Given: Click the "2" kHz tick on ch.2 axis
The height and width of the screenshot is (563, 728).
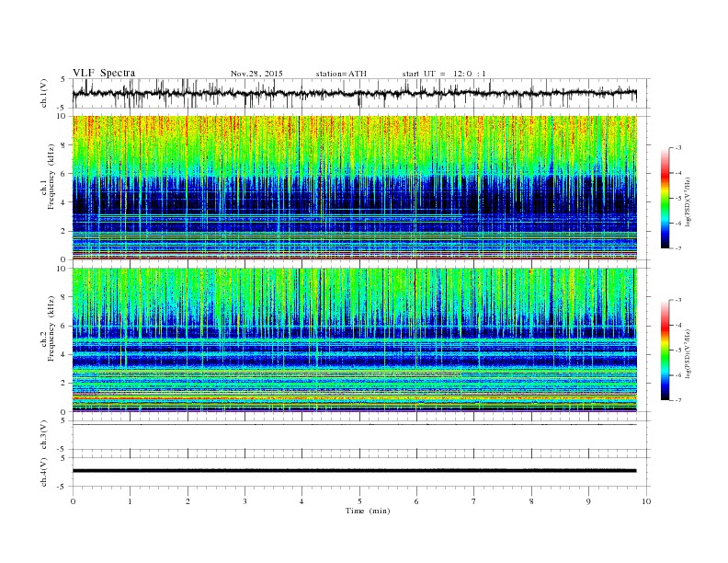Looking at the screenshot, I should (64, 384).
